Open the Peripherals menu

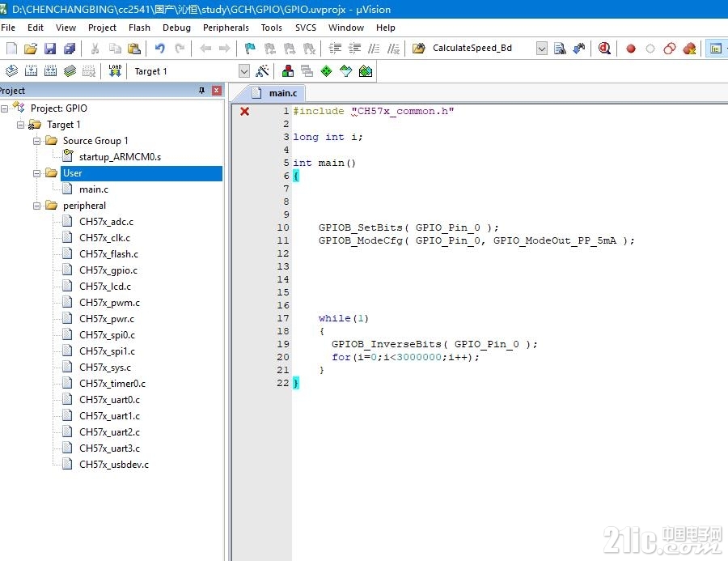coord(226,28)
